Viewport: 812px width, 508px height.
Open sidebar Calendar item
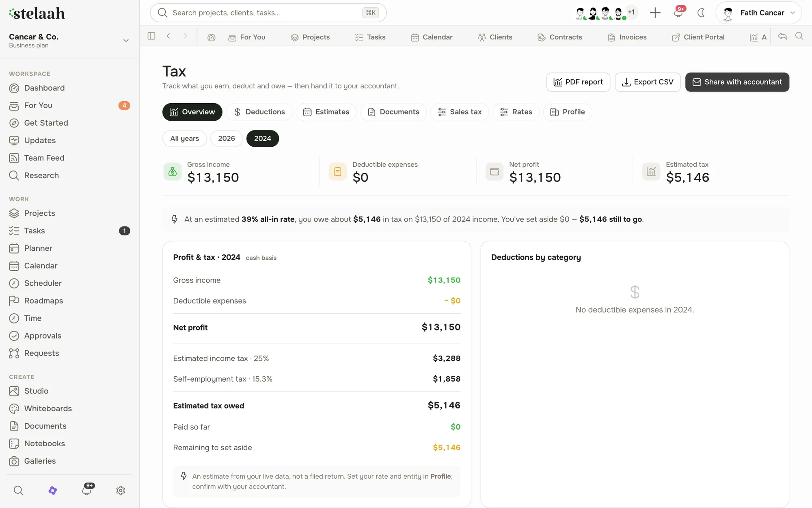[x=69, y=265]
